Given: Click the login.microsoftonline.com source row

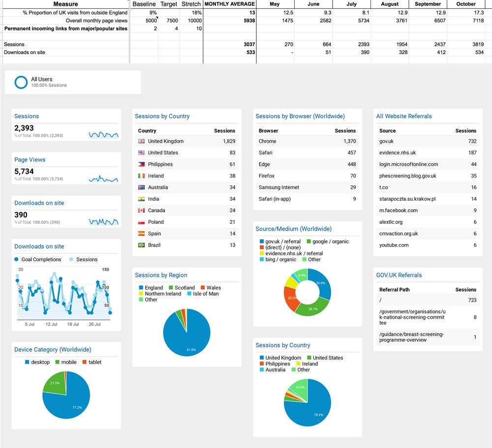Looking at the screenshot, I should [x=428, y=164].
